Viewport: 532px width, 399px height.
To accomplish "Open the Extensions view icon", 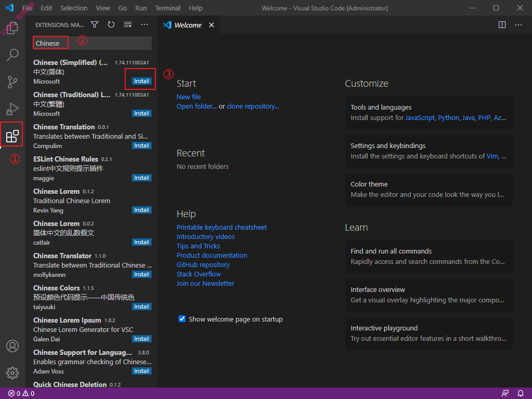I will click(12, 136).
